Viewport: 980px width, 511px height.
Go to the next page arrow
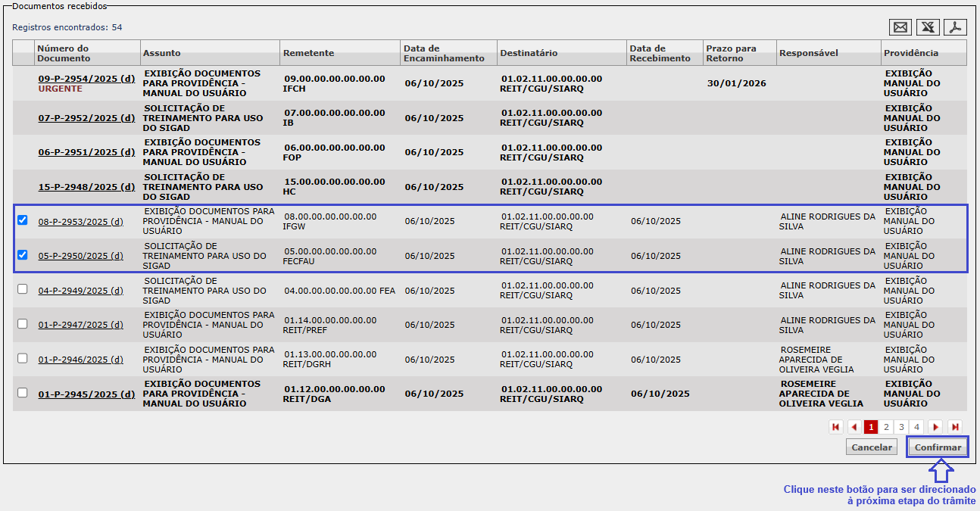point(935,427)
